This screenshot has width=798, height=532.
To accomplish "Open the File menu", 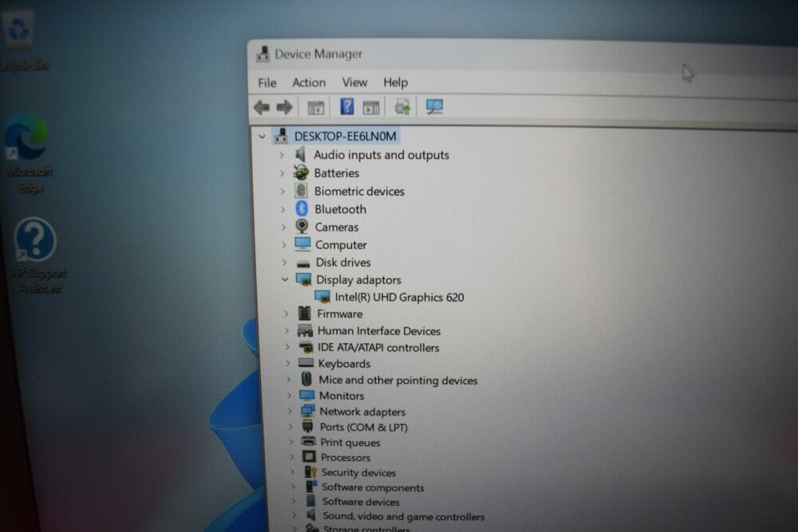I will pos(267,82).
